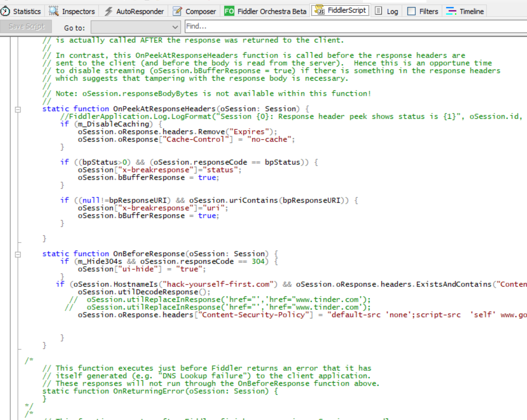This screenshot has width=527, height=420.
Task: Click the Log document icon
Action: pos(378,11)
